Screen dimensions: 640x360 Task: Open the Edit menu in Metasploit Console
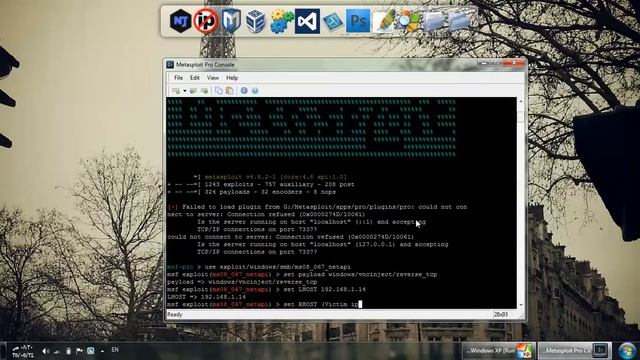(x=195, y=78)
